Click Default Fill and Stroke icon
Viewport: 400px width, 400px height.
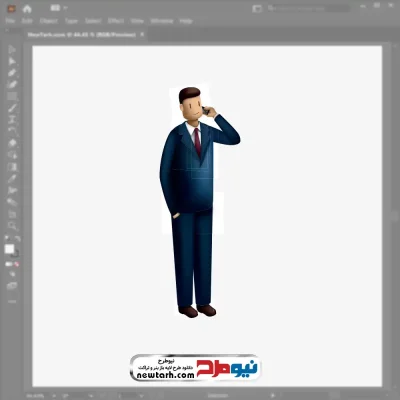(x=7, y=239)
